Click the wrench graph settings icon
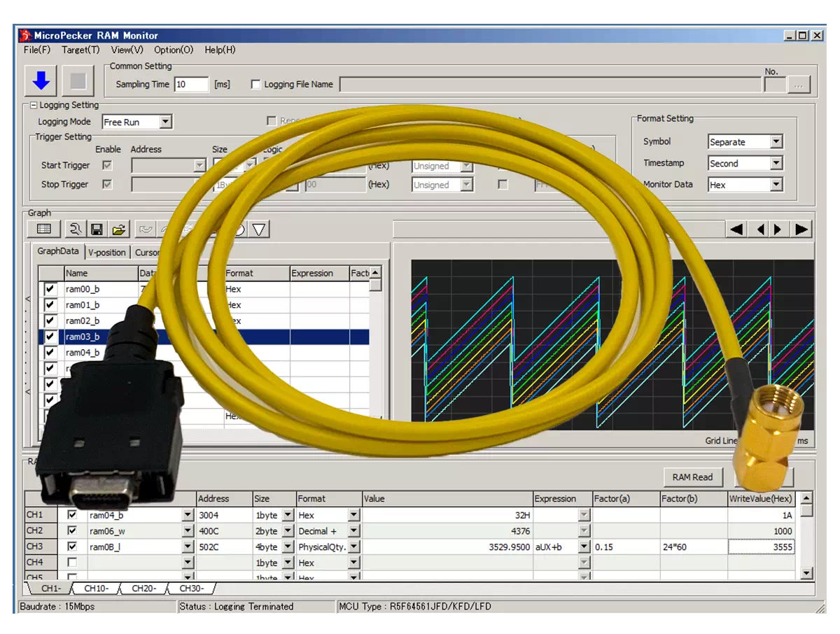This screenshot has height=634, width=840. tap(75, 229)
